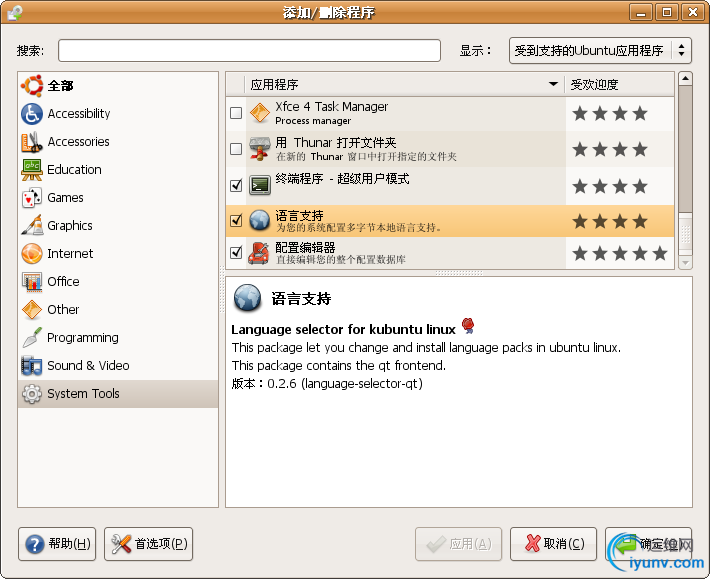This screenshot has height=579, width=710.
Task: Check the 用 Thunar 打开文件夹 checkbox
Action: point(236,149)
